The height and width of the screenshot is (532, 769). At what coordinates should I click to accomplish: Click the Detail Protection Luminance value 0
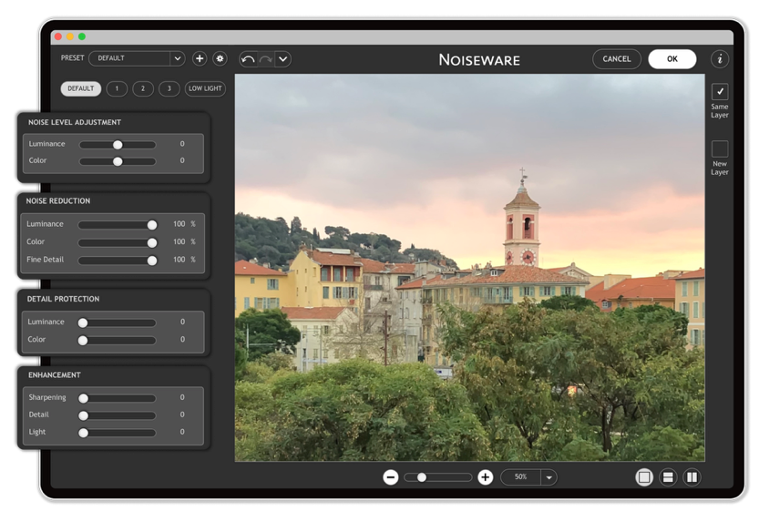click(x=182, y=322)
